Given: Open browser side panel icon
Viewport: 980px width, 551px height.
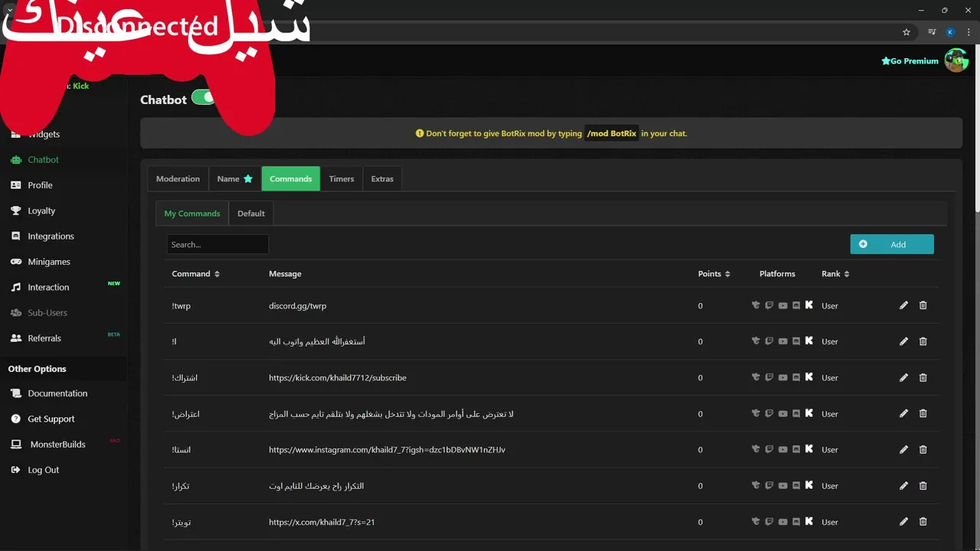Looking at the screenshot, I should (x=932, y=32).
